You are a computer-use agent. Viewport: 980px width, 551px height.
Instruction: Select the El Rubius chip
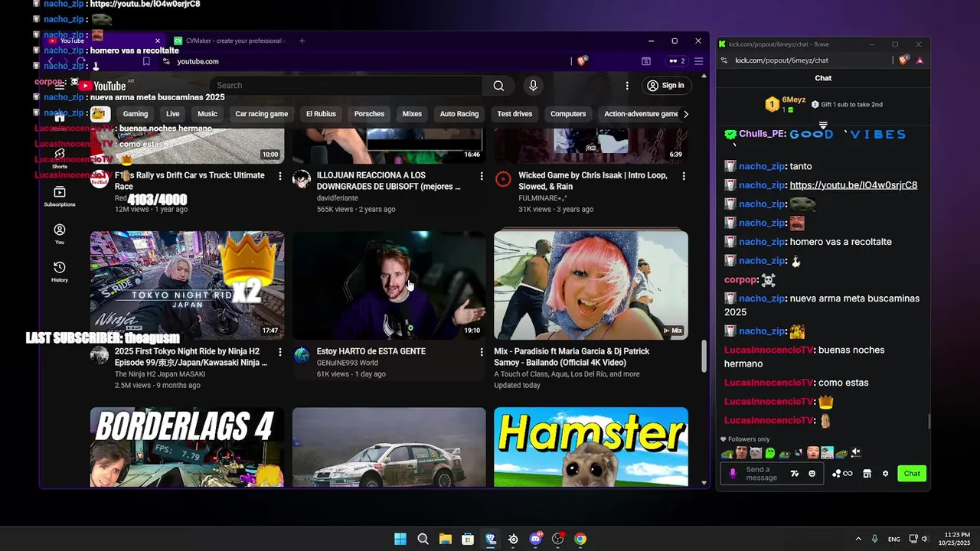321,114
